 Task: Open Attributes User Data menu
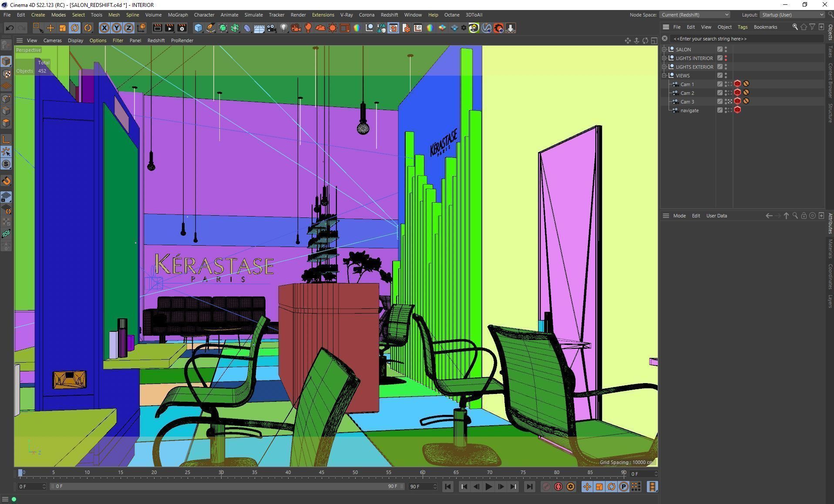[716, 216]
